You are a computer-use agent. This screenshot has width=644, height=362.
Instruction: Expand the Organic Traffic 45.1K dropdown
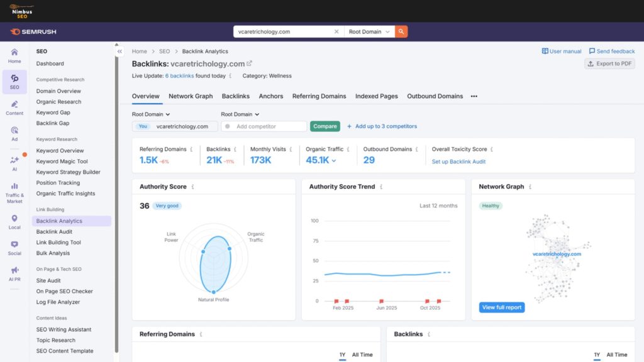click(334, 161)
